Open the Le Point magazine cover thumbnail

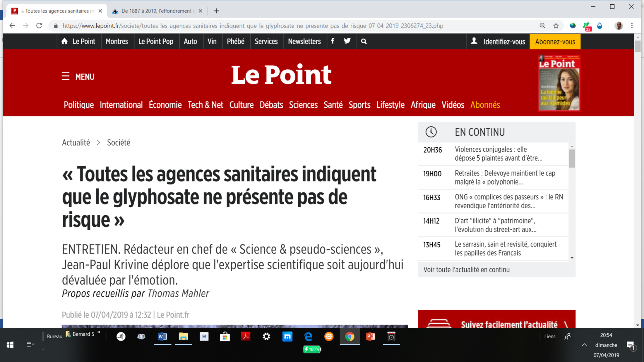coord(559,83)
